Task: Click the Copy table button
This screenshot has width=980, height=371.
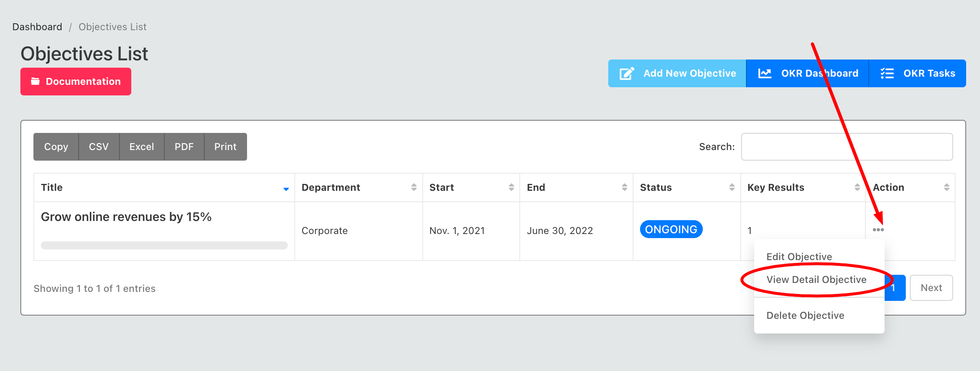Action: pos(56,147)
